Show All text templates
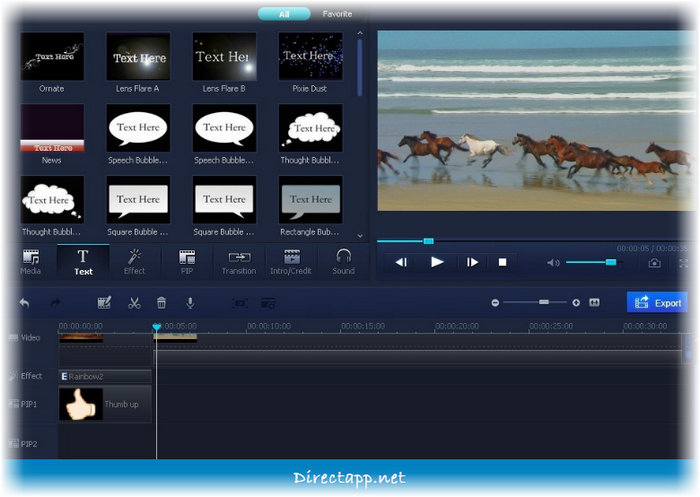The image size is (700, 497). click(x=284, y=14)
